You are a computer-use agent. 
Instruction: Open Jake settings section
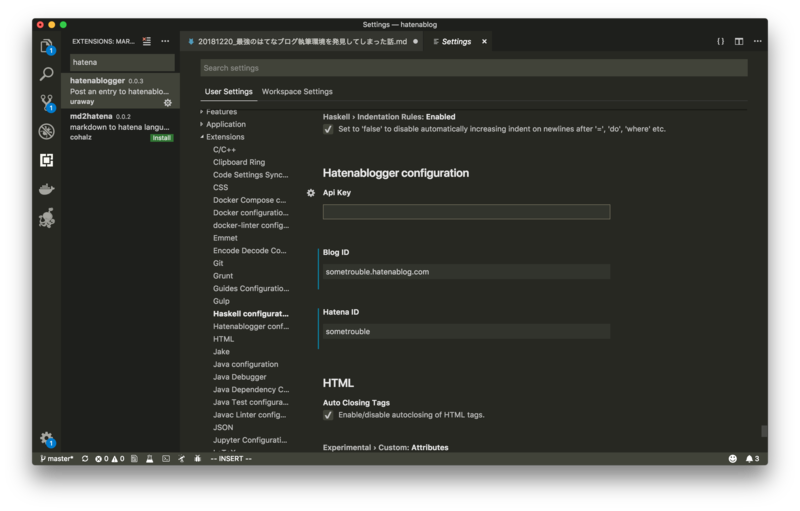[x=221, y=352]
